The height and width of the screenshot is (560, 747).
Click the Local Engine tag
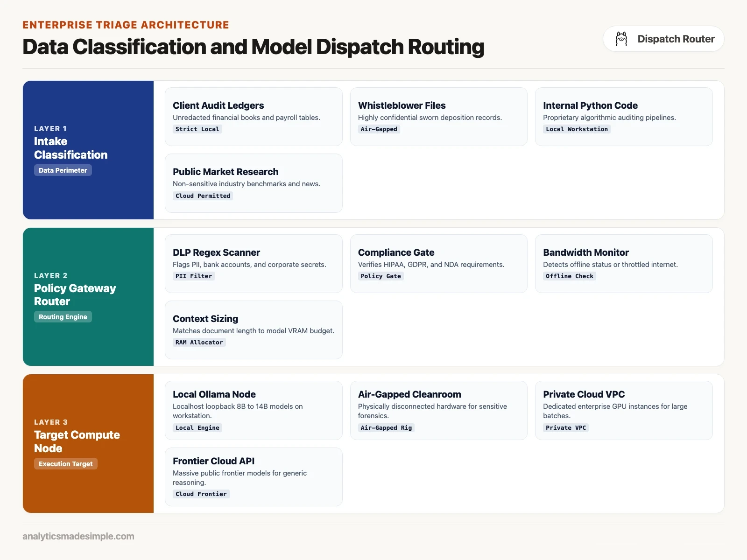(197, 428)
